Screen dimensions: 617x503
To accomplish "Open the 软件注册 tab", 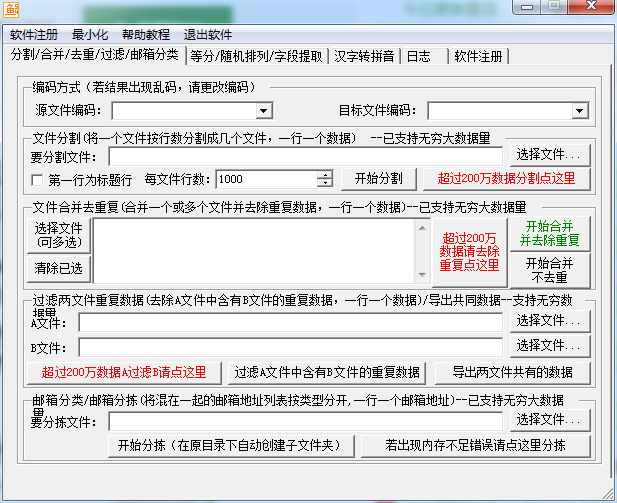I will point(478,56).
